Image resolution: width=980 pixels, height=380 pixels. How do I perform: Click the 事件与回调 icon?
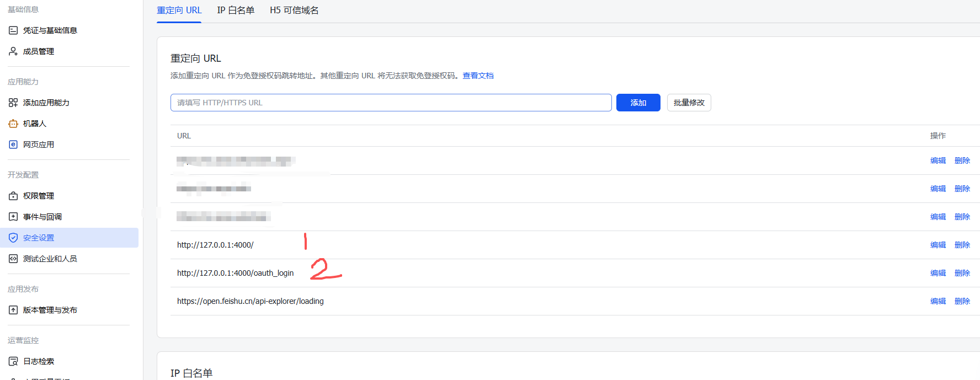(13, 217)
